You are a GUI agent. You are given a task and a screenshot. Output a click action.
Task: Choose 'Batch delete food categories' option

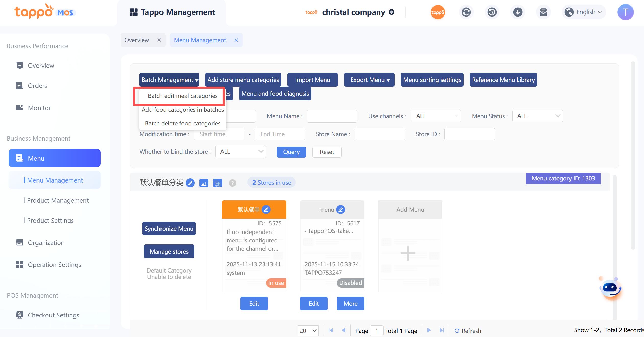click(183, 123)
